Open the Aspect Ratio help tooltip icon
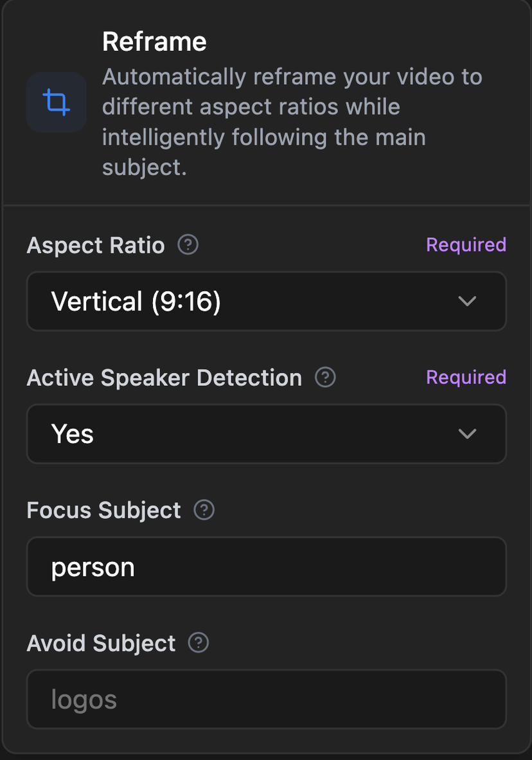 click(188, 245)
